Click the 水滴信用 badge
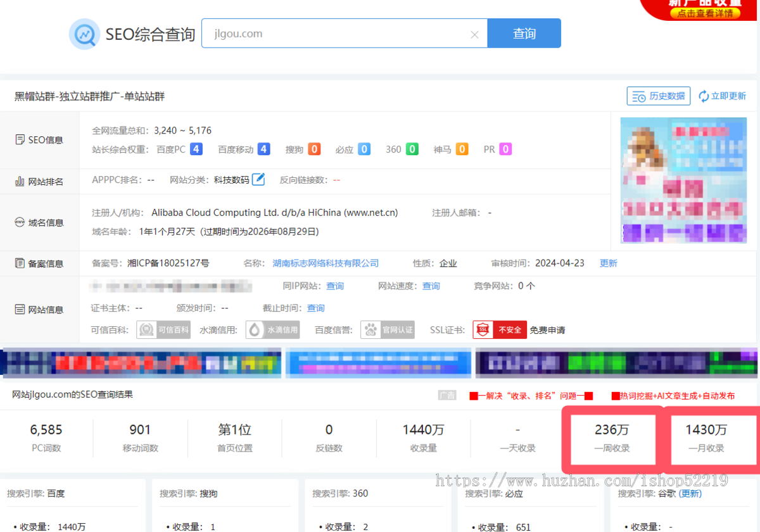Viewport: 760px width, 532px height. (x=272, y=330)
